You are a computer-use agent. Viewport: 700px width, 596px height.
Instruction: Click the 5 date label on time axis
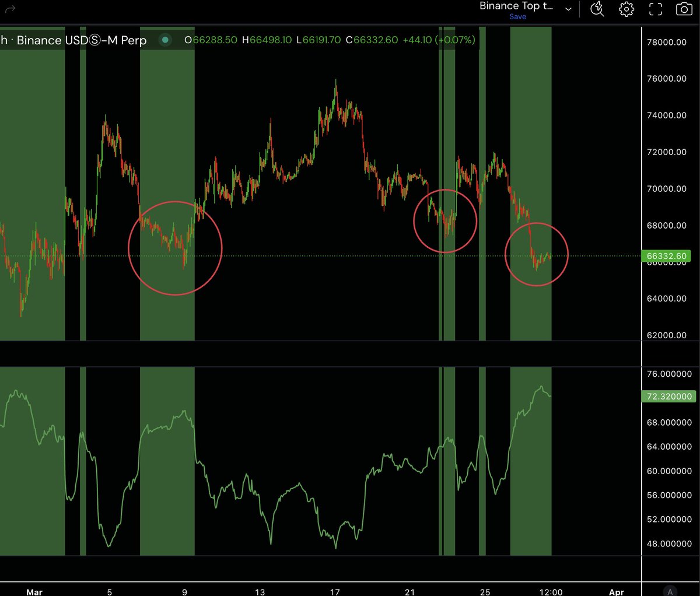pyautogui.click(x=109, y=592)
